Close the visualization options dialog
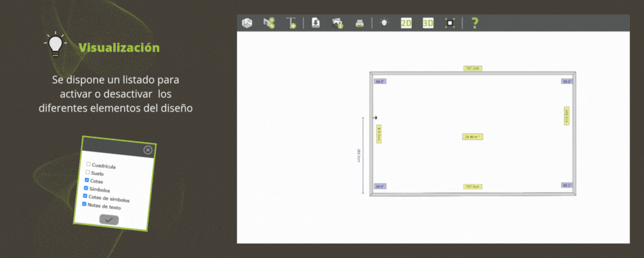The height and width of the screenshot is (258, 644). [148, 150]
